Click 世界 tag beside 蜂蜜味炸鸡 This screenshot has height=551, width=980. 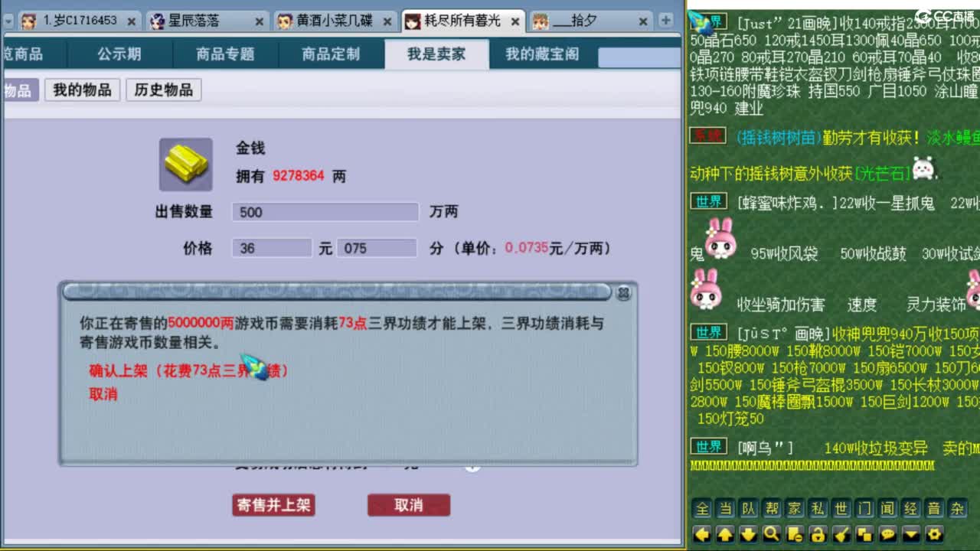708,201
